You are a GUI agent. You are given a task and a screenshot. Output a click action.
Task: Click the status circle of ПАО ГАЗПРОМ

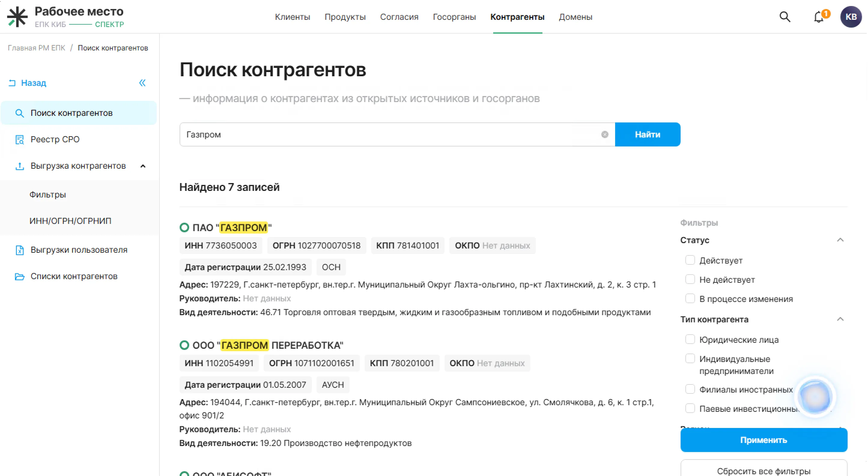[184, 227]
